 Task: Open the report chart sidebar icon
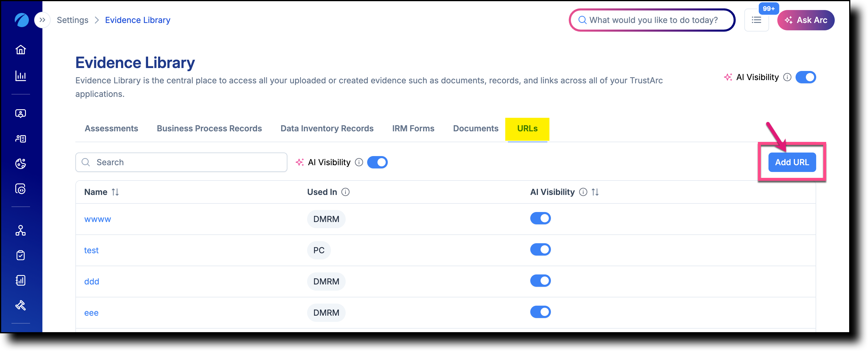pyautogui.click(x=21, y=281)
